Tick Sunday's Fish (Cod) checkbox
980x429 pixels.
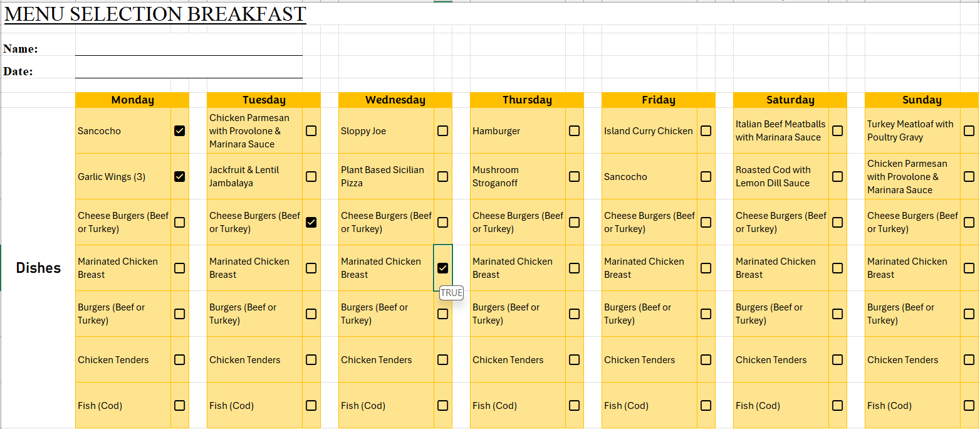[969, 406]
